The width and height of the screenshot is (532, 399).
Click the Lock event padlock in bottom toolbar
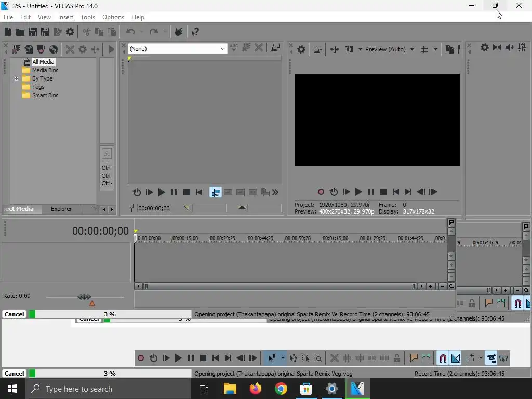(x=396, y=358)
